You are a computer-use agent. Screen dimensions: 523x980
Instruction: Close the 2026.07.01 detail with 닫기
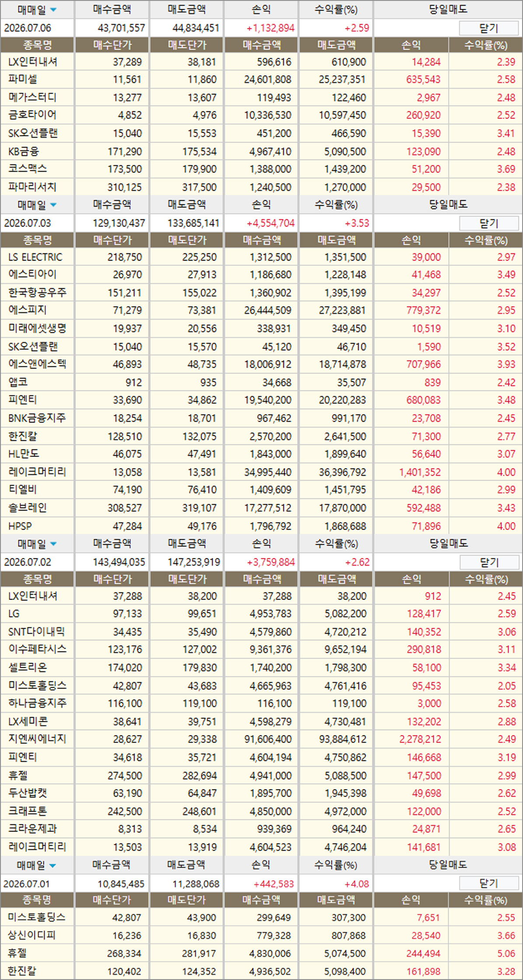(x=488, y=883)
